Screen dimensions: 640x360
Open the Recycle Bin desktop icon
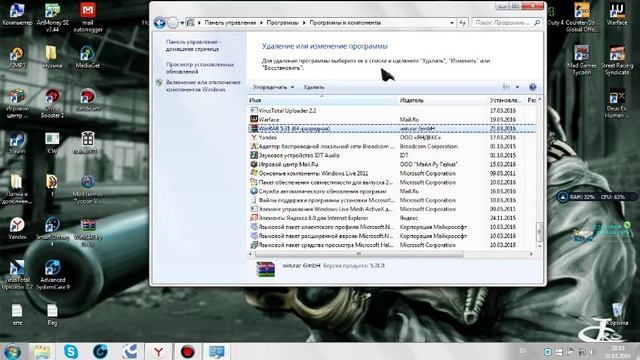click(617, 314)
